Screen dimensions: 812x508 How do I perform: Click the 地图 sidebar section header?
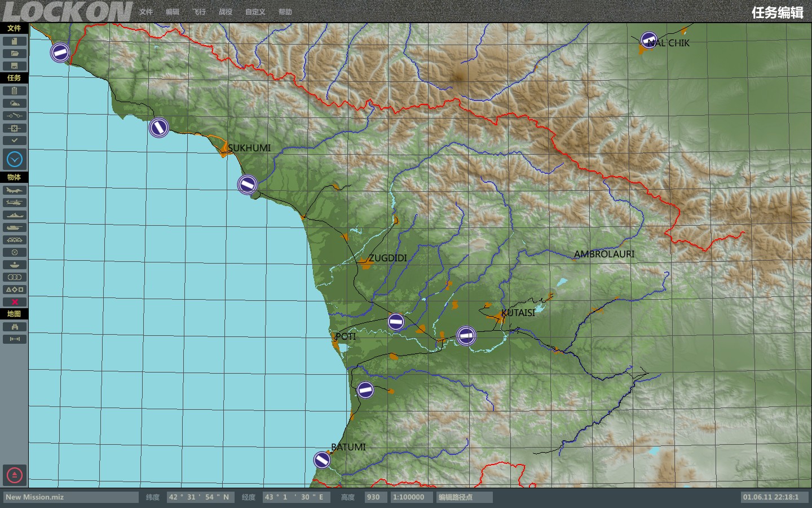pos(14,314)
